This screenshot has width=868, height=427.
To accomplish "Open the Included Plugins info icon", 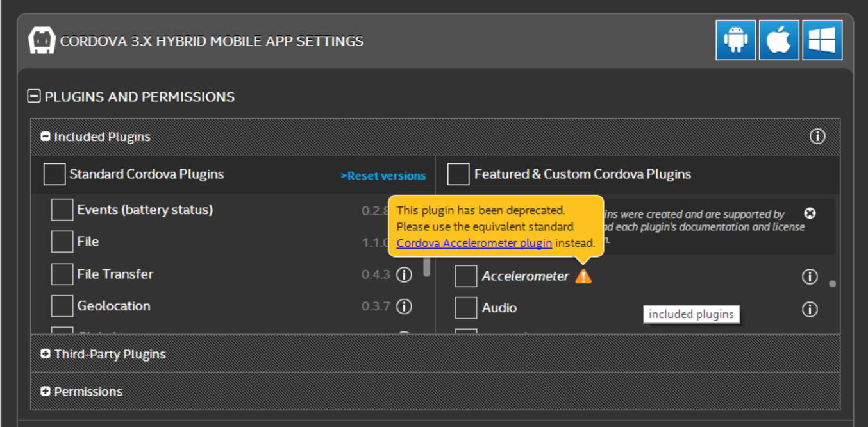I will 817,137.
